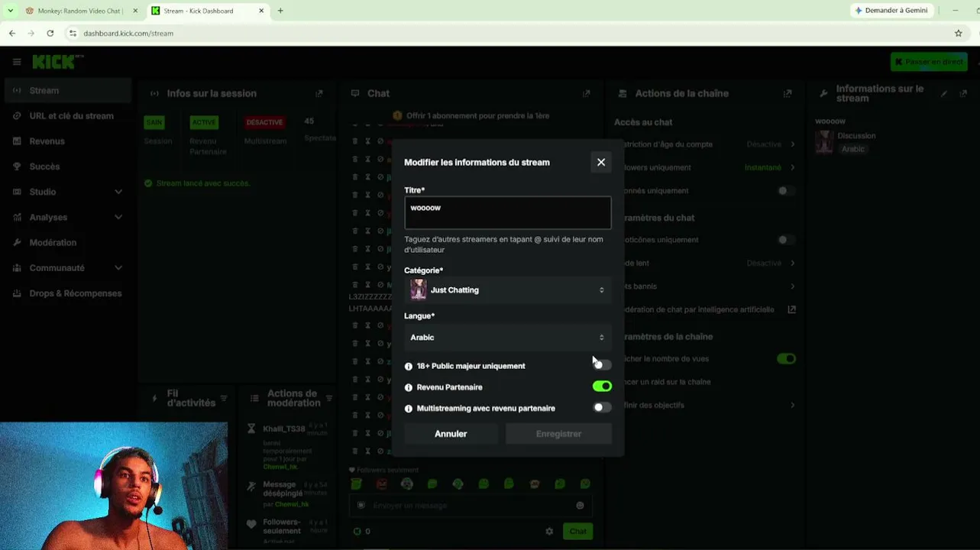
Task: Toggle abonnés uniquement chat switch
Action: click(x=786, y=191)
